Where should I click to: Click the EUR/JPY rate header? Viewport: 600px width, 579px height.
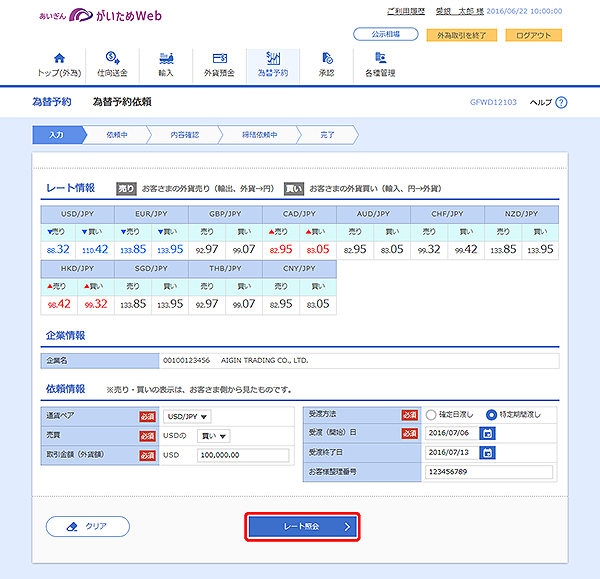pyautogui.click(x=152, y=214)
